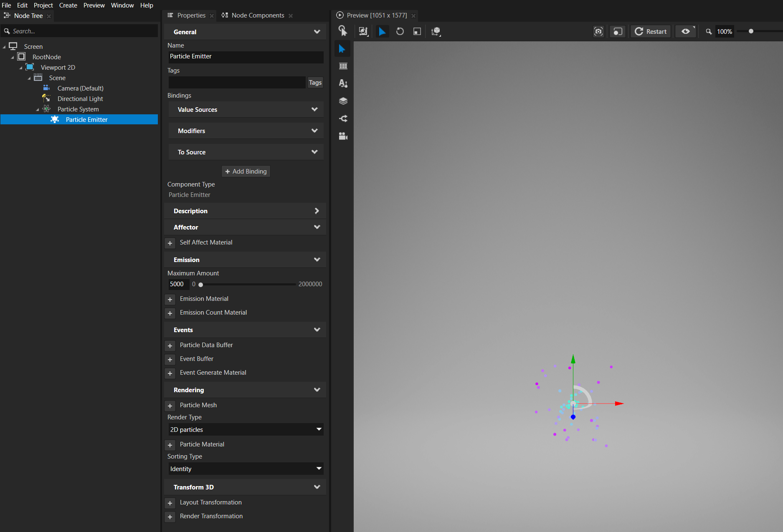Expand the Description section
The image size is (783, 532).
click(x=317, y=211)
